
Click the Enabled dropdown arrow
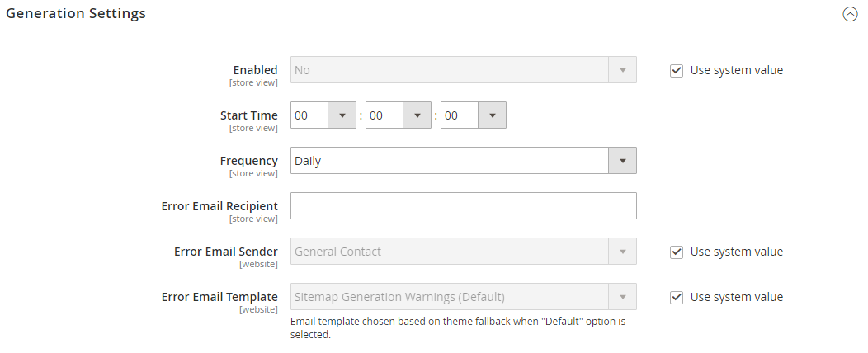tap(622, 70)
